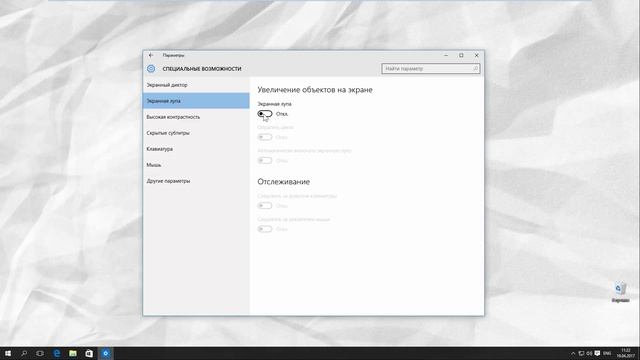Launch Microsoft Edge from the taskbar
The height and width of the screenshot is (360, 640).
(57, 353)
